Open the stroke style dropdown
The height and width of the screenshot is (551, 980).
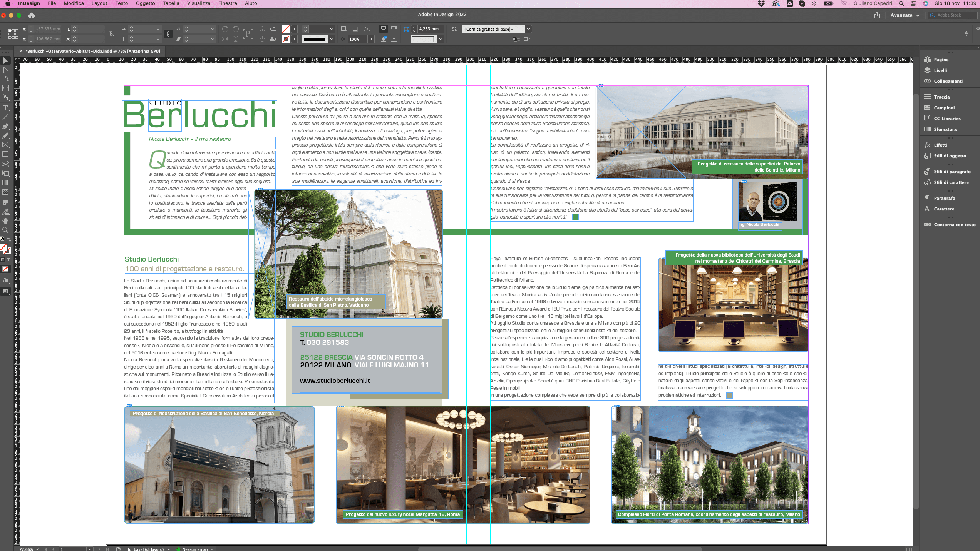(x=332, y=39)
